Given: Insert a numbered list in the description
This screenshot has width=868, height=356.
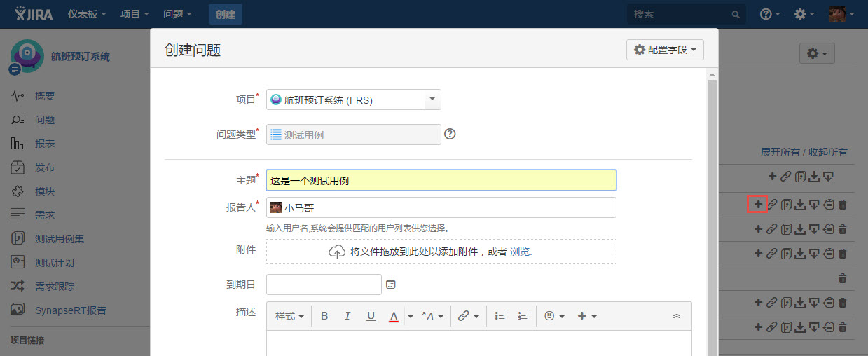Looking at the screenshot, I should tap(522, 316).
